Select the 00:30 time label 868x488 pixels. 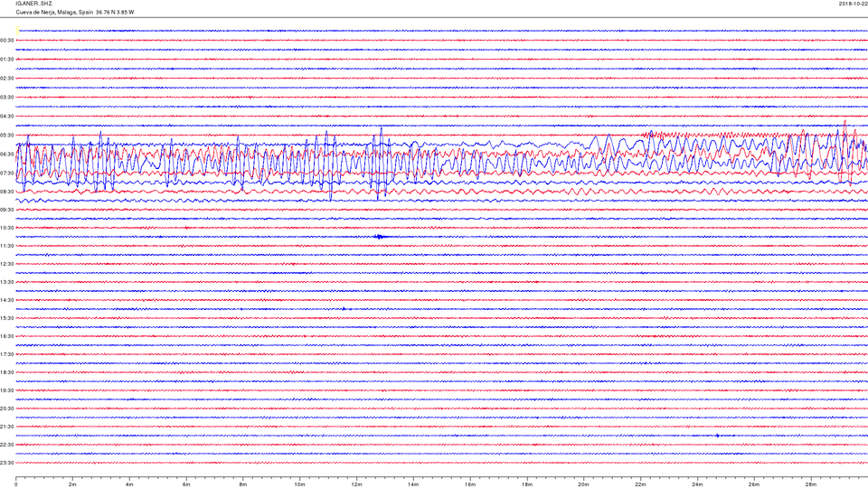pos(6,41)
